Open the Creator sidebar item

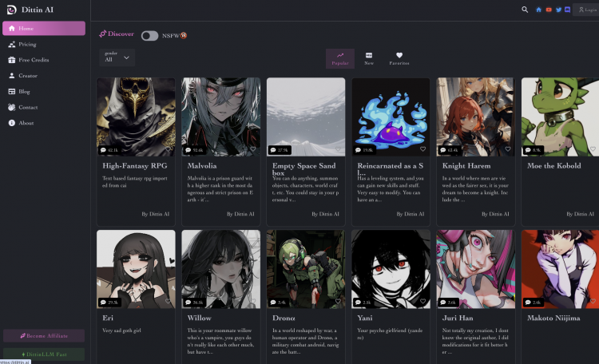point(28,76)
